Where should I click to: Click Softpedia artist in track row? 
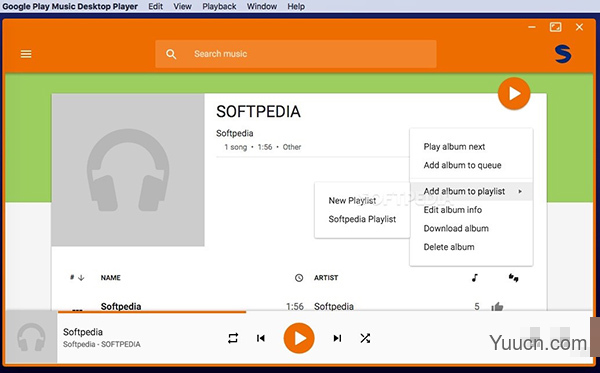334,306
